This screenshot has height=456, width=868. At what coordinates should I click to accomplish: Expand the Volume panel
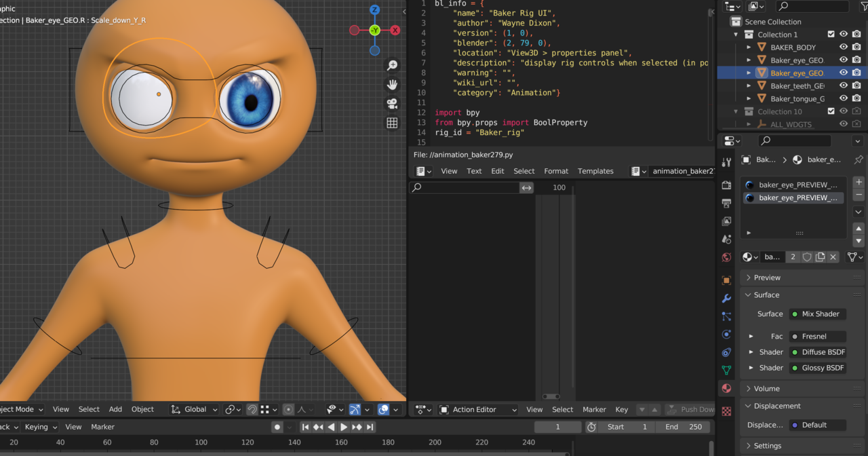766,389
